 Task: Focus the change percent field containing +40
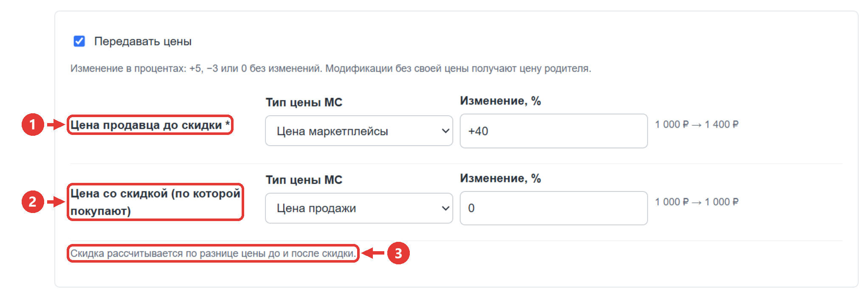pyautogui.click(x=554, y=131)
